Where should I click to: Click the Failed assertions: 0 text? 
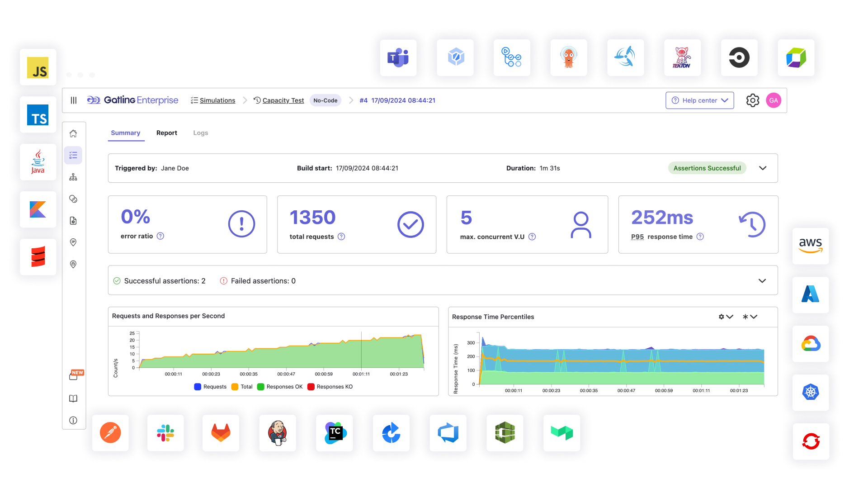(263, 281)
